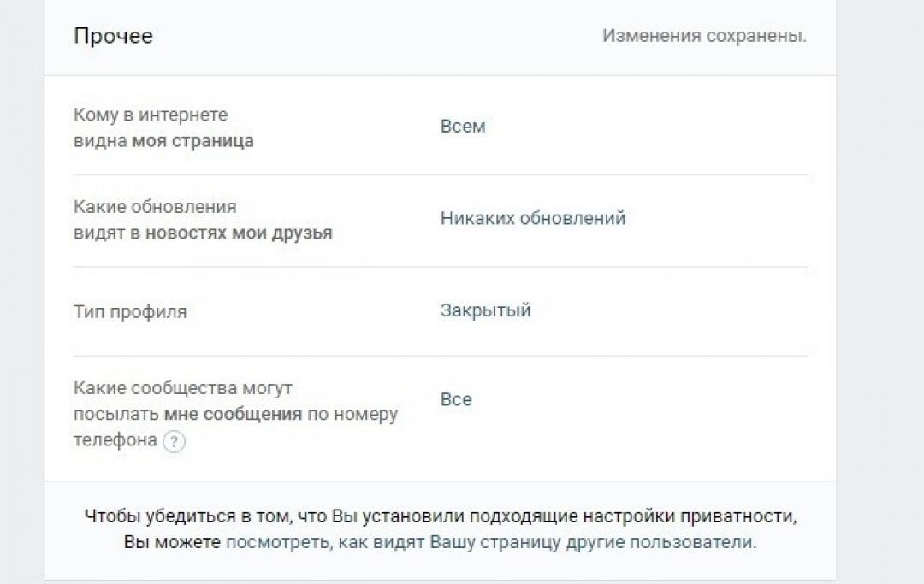Click the word "телефона" beside the help icon
The height and width of the screenshot is (584, 924).
(115, 439)
